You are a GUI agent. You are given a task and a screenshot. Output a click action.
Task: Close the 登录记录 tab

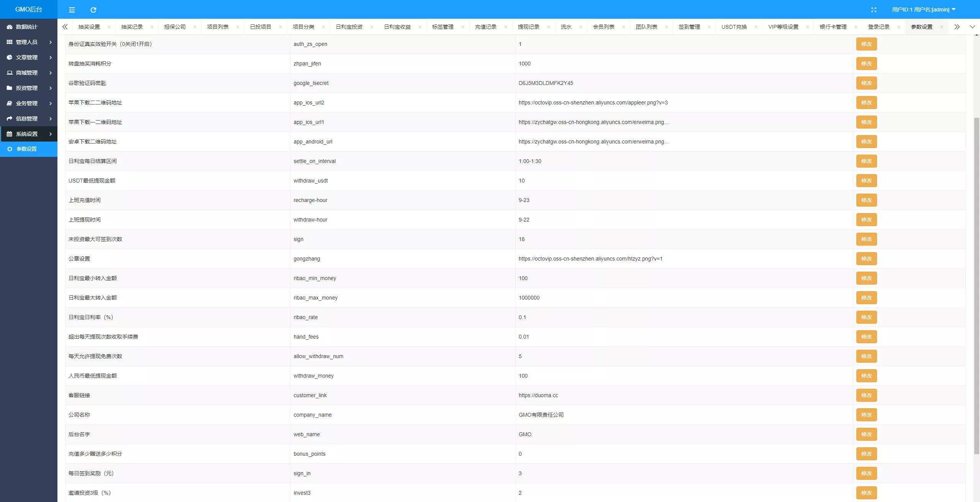(899, 27)
